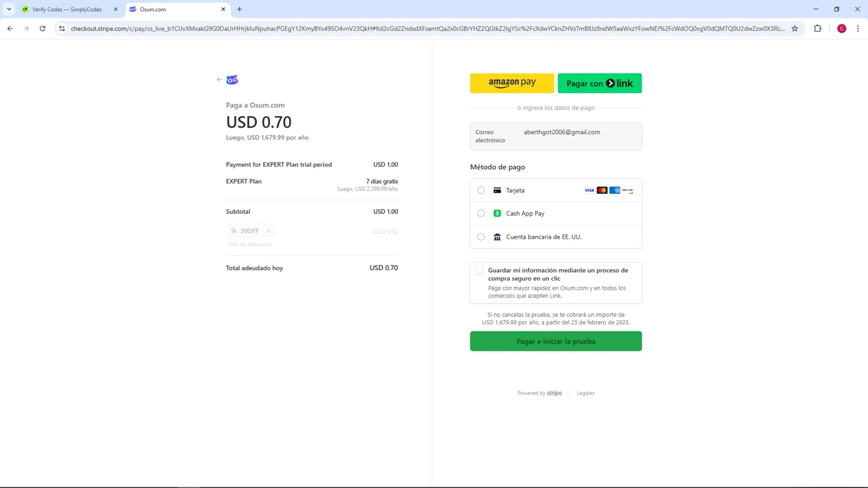Open a new browser tab
The width and height of the screenshot is (868, 488).
[x=240, y=9]
